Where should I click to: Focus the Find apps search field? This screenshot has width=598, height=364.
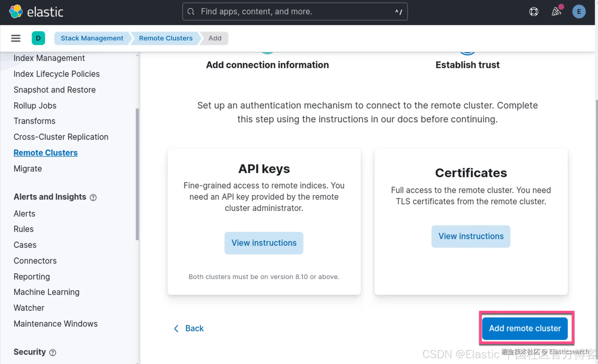295,12
